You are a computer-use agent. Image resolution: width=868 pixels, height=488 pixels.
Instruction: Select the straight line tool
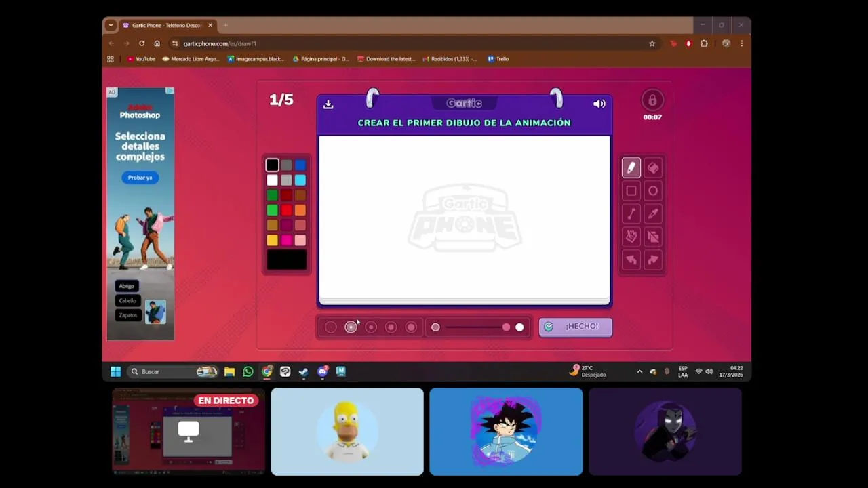point(631,214)
